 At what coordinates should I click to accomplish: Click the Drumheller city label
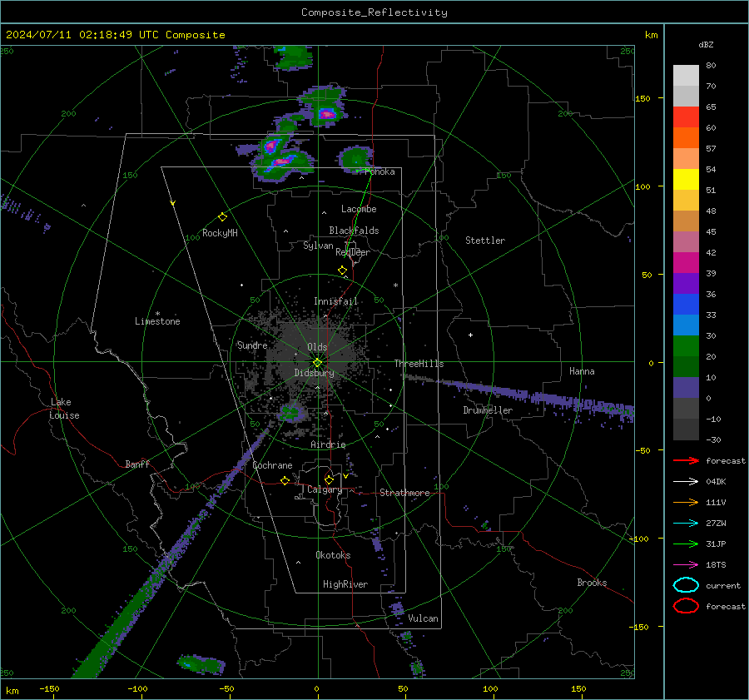pyautogui.click(x=488, y=410)
